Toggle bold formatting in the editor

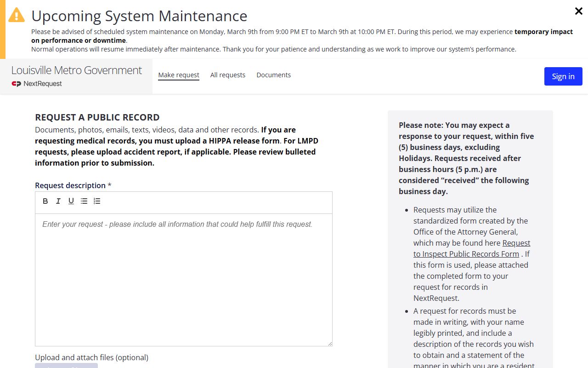[45, 201]
